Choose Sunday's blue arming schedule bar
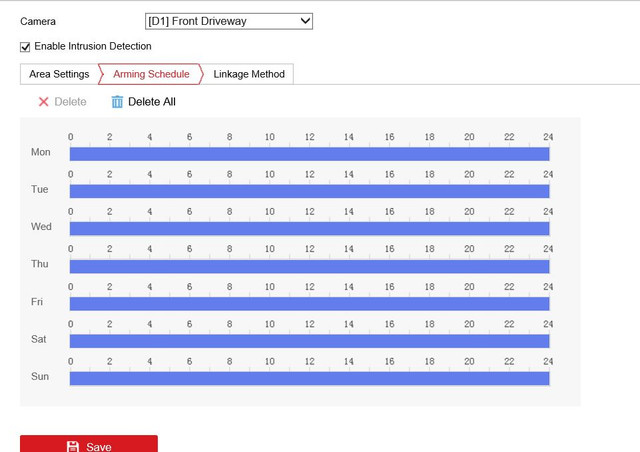The width and height of the screenshot is (640, 452). tap(309, 378)
